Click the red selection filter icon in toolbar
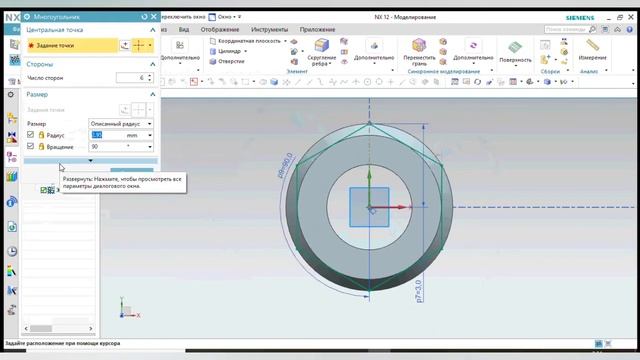This screenshot has width=640, height=360. point(194,82)
